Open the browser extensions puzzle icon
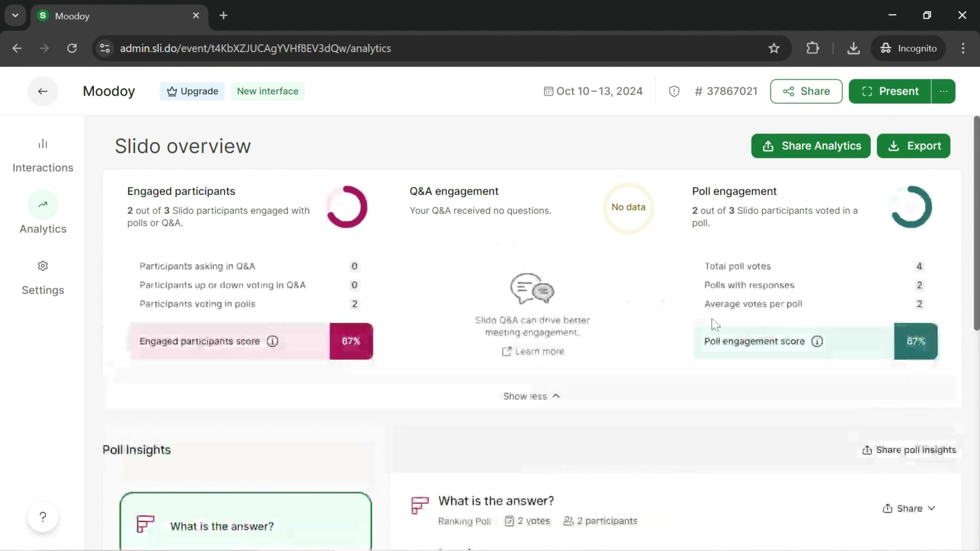 pyautogui.click(x=812, y=48)
